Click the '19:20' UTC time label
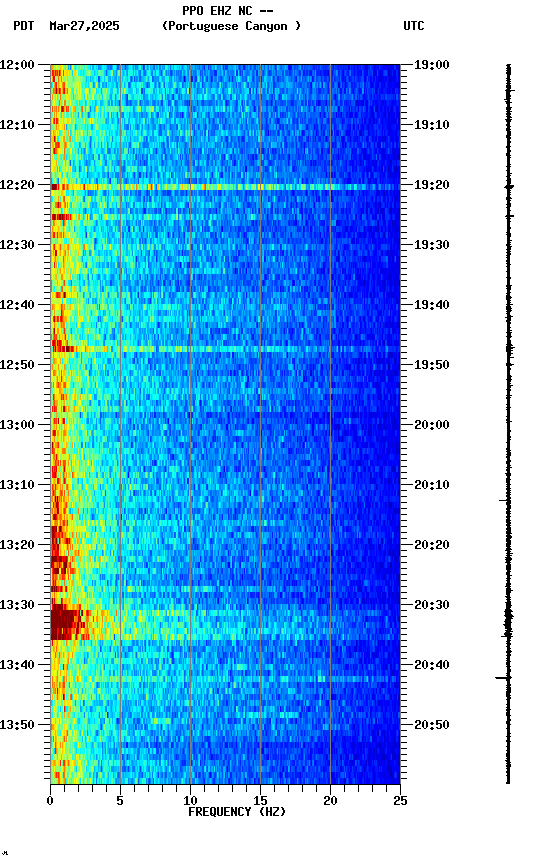The width and height of the screenshot is (552, 864). point(432,185)
